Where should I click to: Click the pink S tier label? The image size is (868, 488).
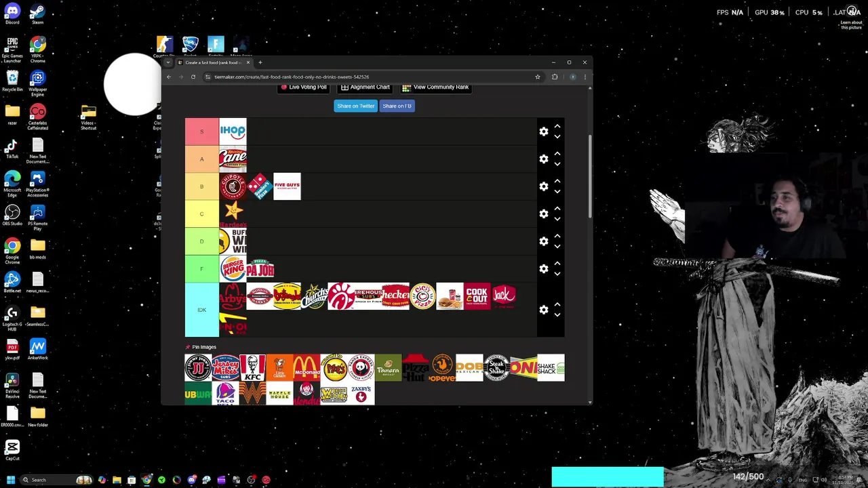coord(201,131)
